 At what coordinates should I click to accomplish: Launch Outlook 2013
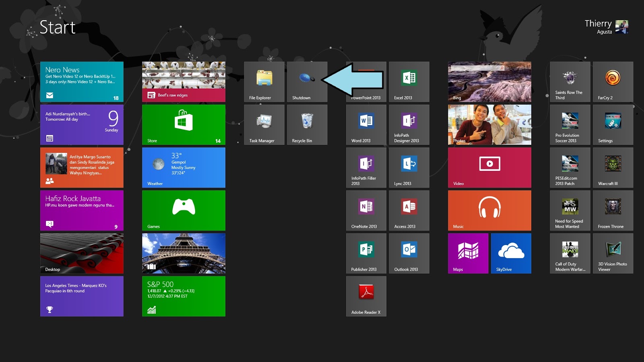coord(409,253)
